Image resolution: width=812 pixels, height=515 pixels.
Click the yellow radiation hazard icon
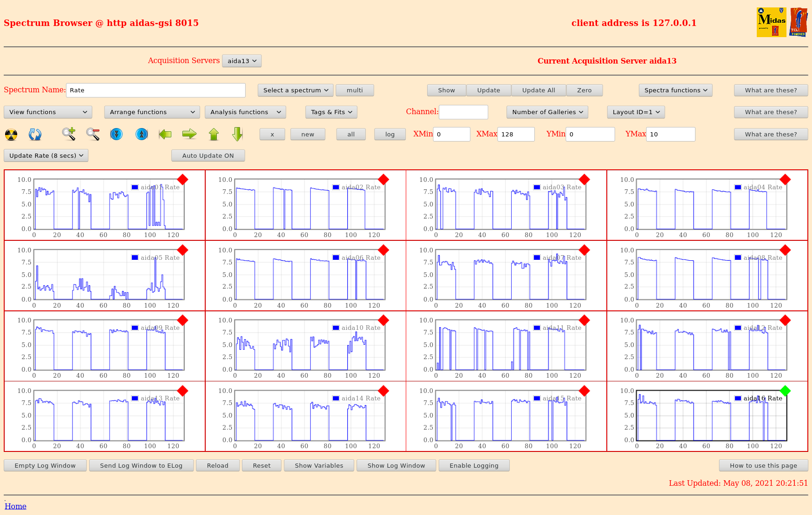tap(11, 135)
